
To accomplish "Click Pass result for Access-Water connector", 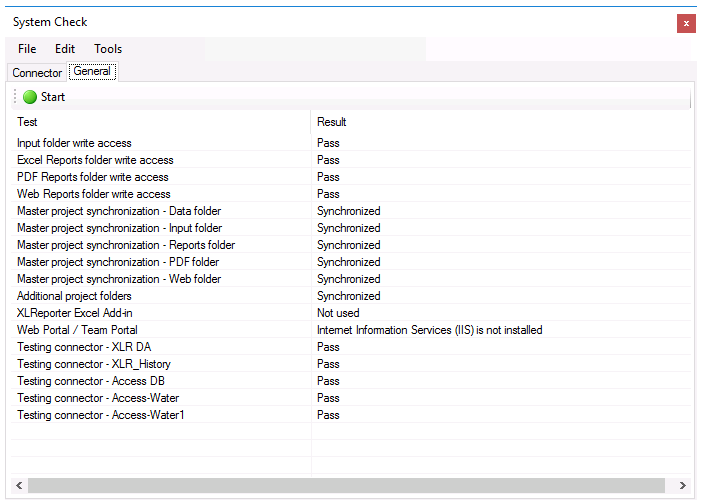I will (328, 398).
